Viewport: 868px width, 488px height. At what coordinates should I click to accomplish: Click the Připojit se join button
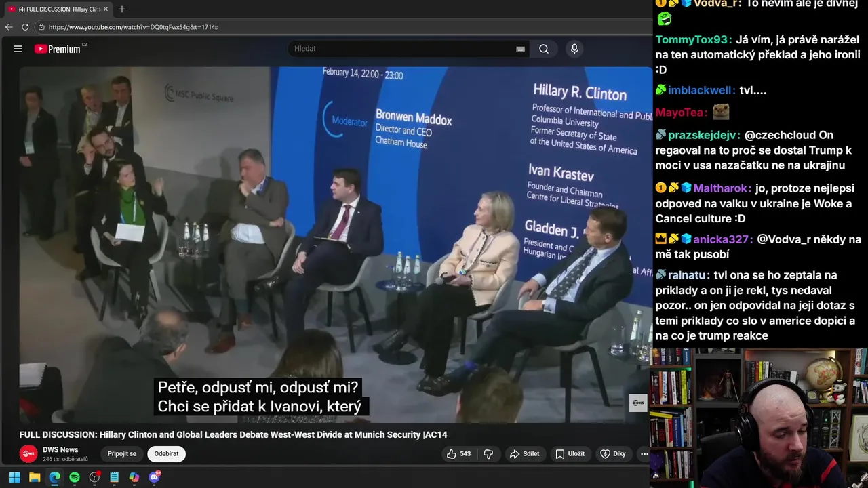pos(122,453)
